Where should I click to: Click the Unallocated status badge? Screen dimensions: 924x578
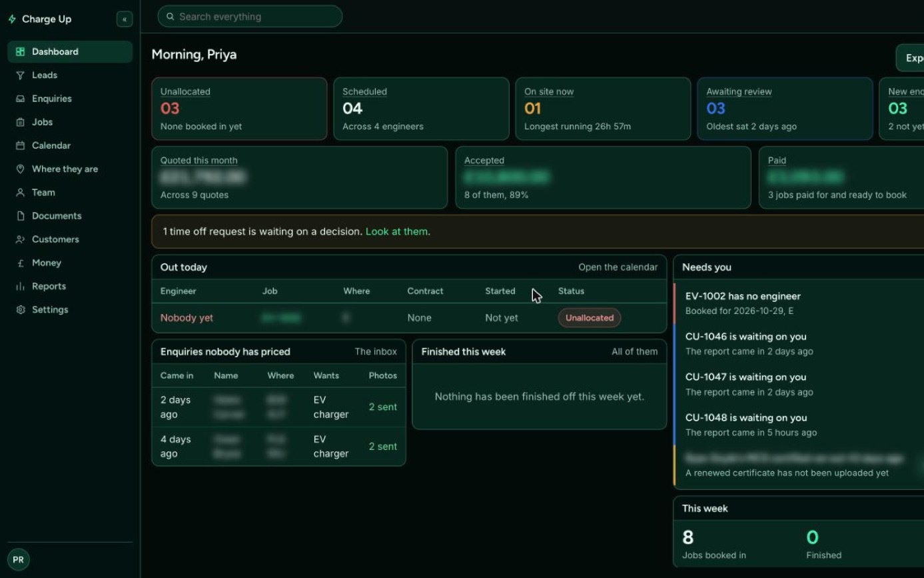point(590,318)
